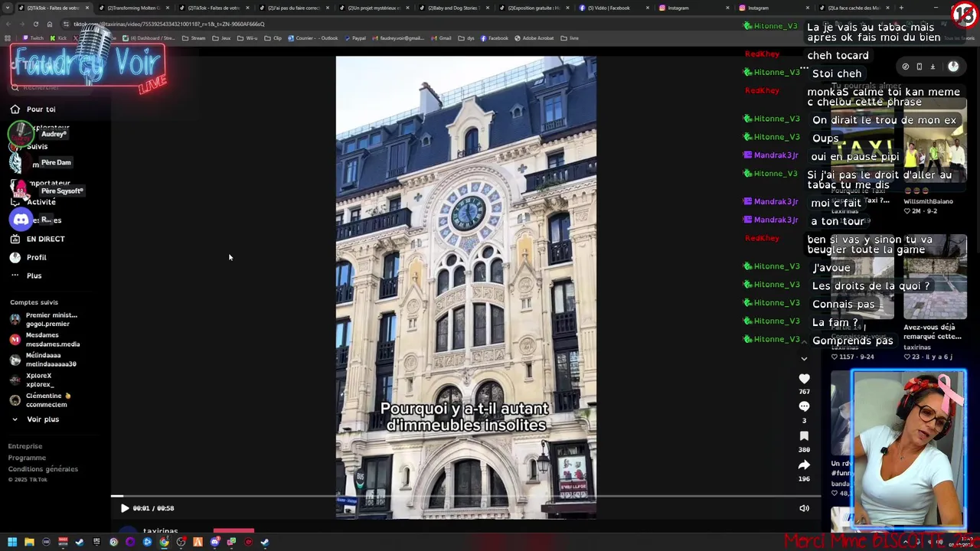Play the TikTok video
The height and width of the screenshot is (551, 980).
[x=125, y=508]
